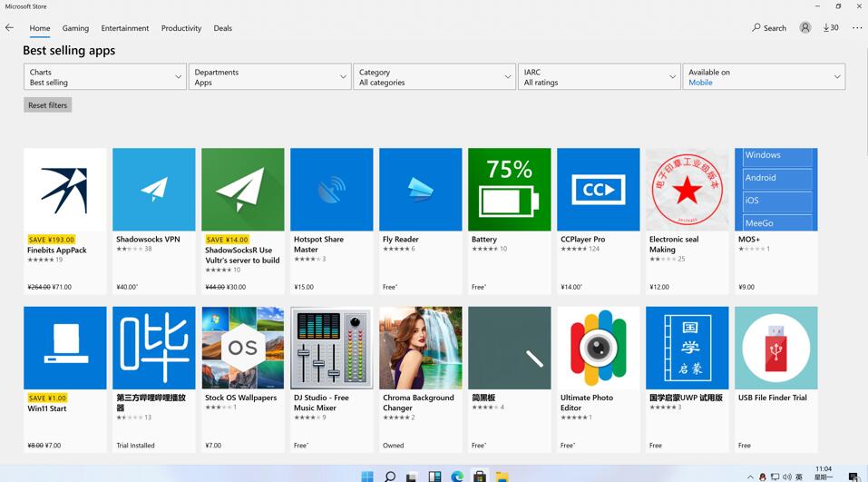Click the Trial Installed status text

pyautogui.click(x=136, y=446)
